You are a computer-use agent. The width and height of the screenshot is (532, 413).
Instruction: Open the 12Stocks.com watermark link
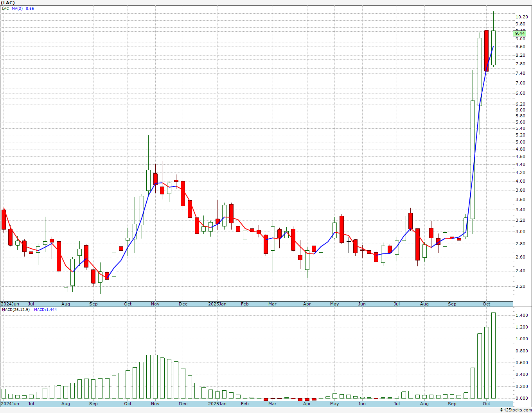pos(516,410)
